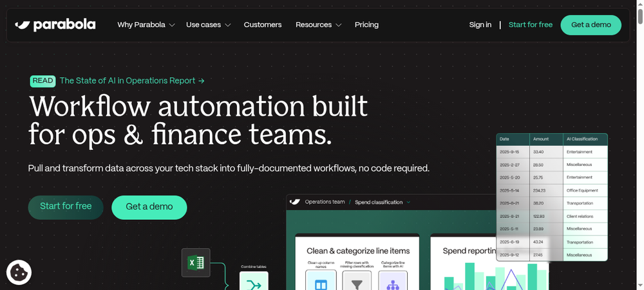Click the hero Start for free button
This screenshot has height=290, width=644.
tap(66, 207)
